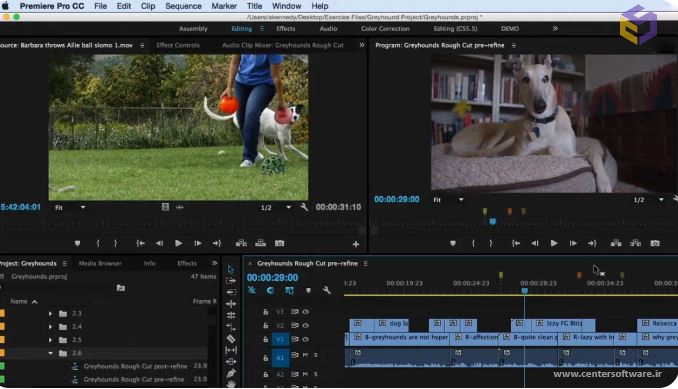The height and width of the screenshot is (389, 678).
Task: Mark In point in Source monitor
Action: [98, 243]
